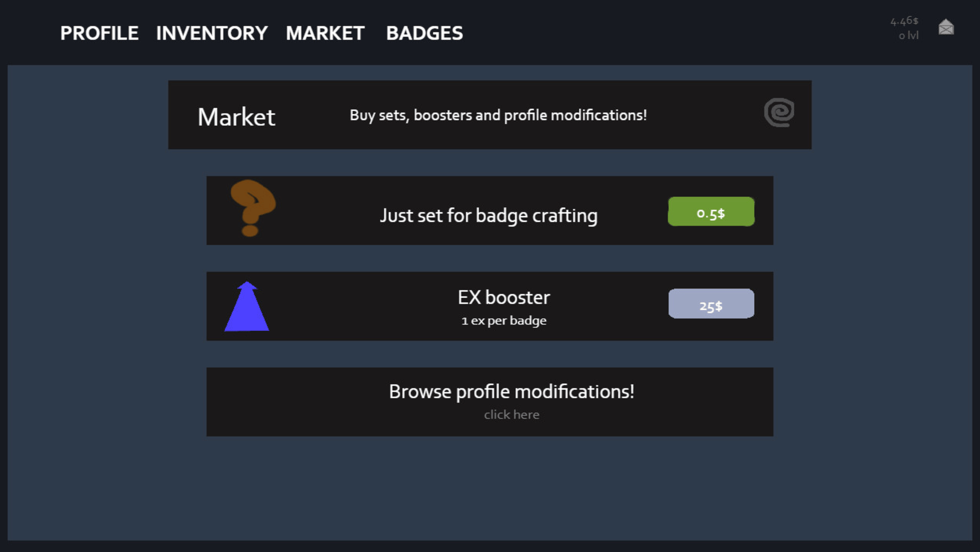Go to the BADGES tab
Image resolution: width=980 pixels, height=552 pixels.
pyautogui.click(x=424, y=33)
